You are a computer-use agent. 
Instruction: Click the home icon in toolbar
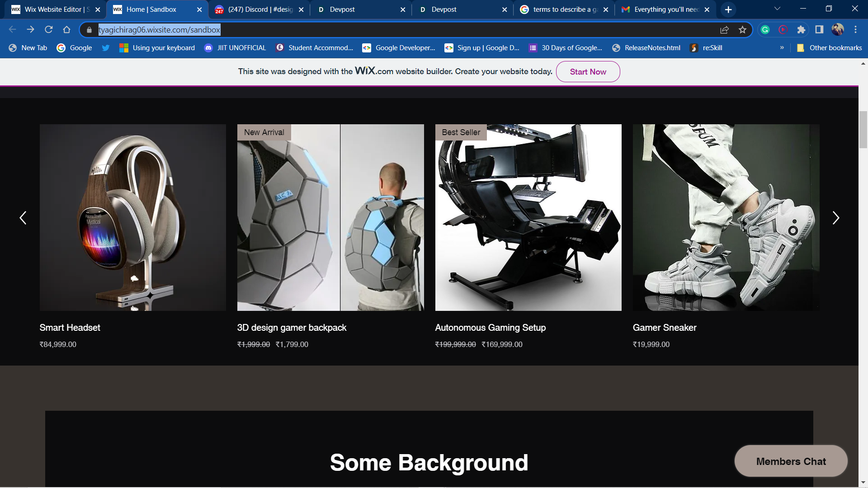[x=66, y=30]
